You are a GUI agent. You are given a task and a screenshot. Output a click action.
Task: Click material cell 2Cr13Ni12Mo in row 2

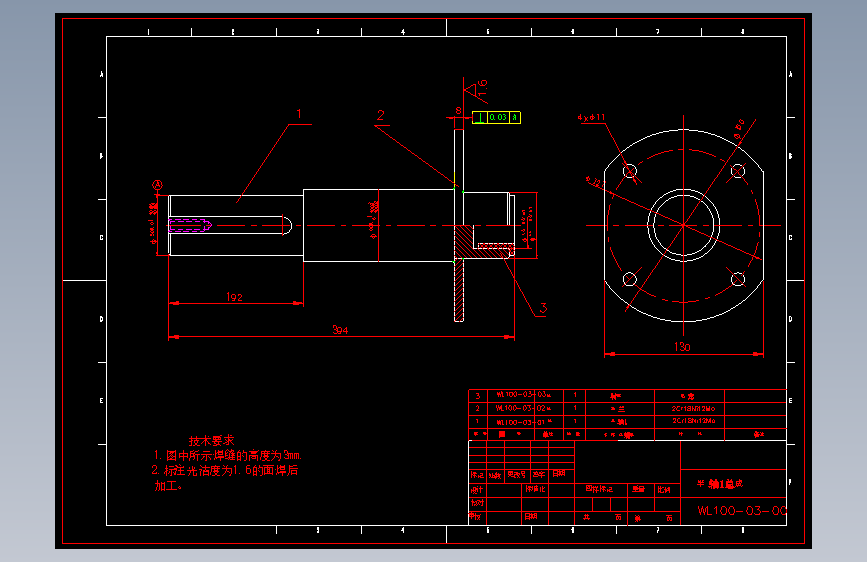pyautogui.click(x=693, y=409)
